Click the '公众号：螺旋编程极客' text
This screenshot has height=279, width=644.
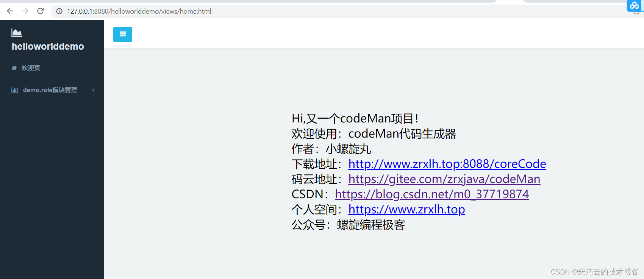pos(348,225)
